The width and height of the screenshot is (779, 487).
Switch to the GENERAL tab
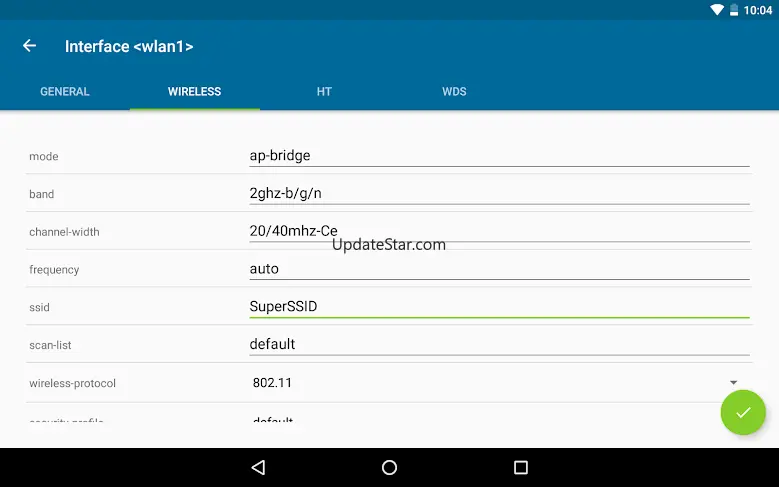coord(65,91)
